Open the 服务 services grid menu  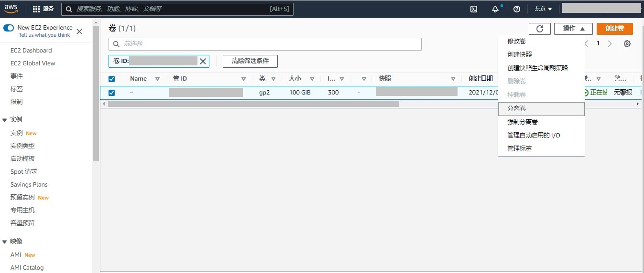pos(43,9)
